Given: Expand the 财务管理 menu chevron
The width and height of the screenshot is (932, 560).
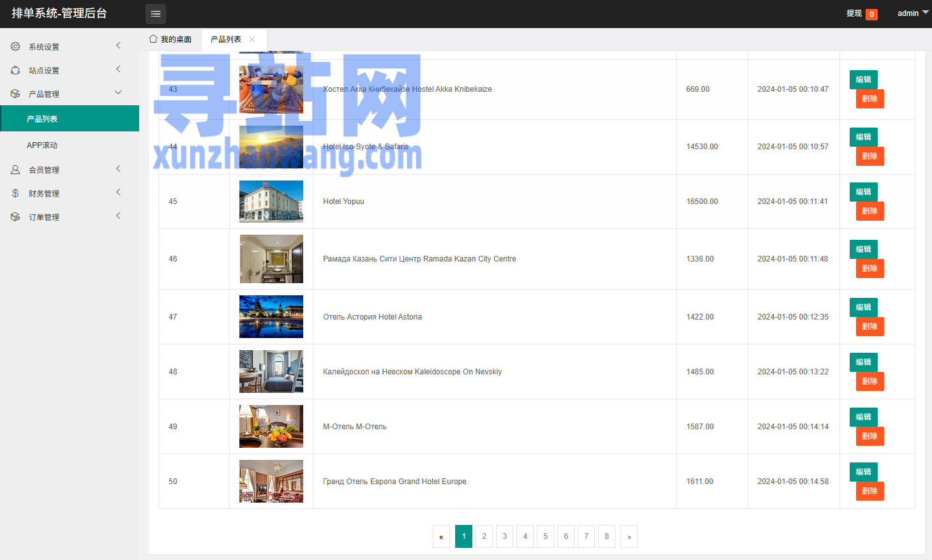Looking at the screenshot, I should pyautogui.click(x=118, y=192).
